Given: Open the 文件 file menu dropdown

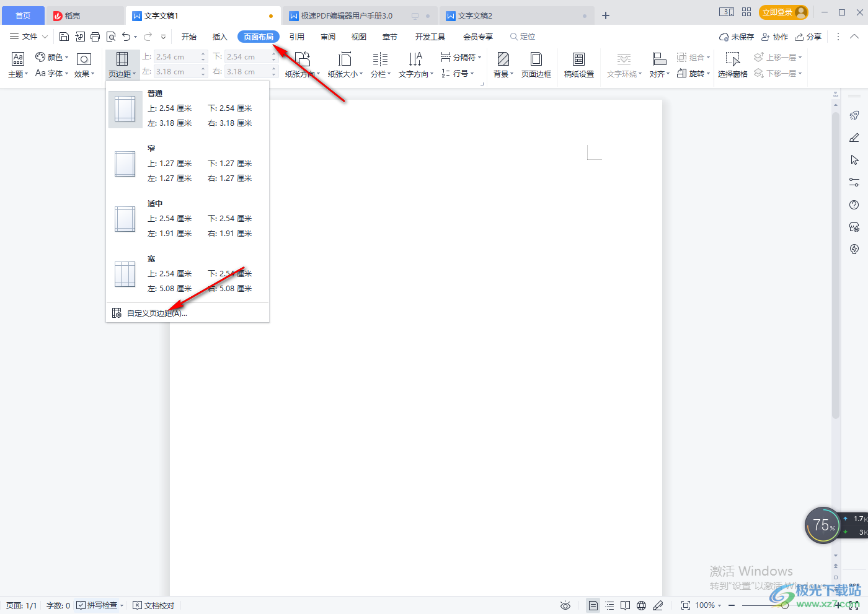Looking at the screenshot, I should (x=29, y=37).
